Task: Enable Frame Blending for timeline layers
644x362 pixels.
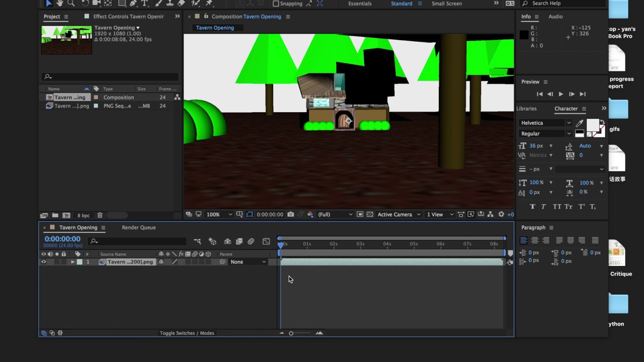Action: [x=239, y=241]
